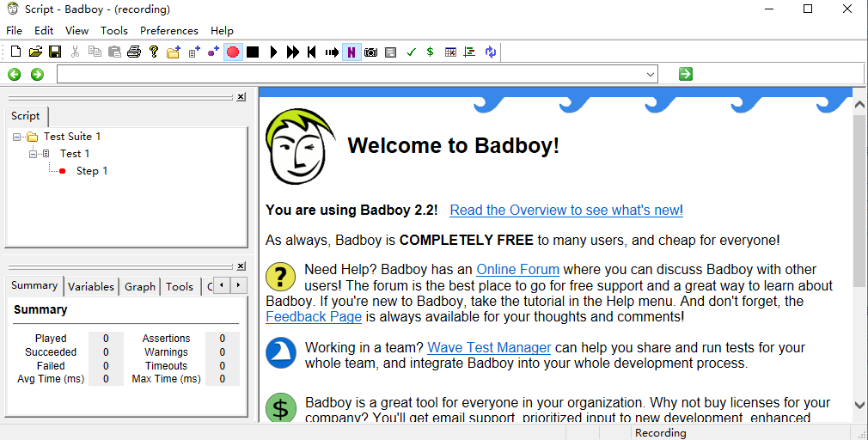Viewport: 868px width, 440px height.
Task: Click the red-green bar chart toolbar icon
Action: [470, 52]
